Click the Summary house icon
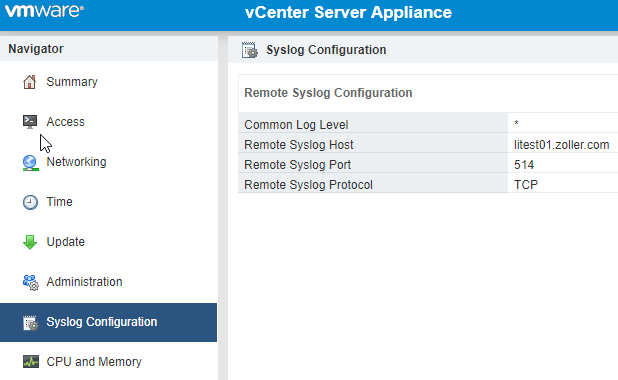 30,82
